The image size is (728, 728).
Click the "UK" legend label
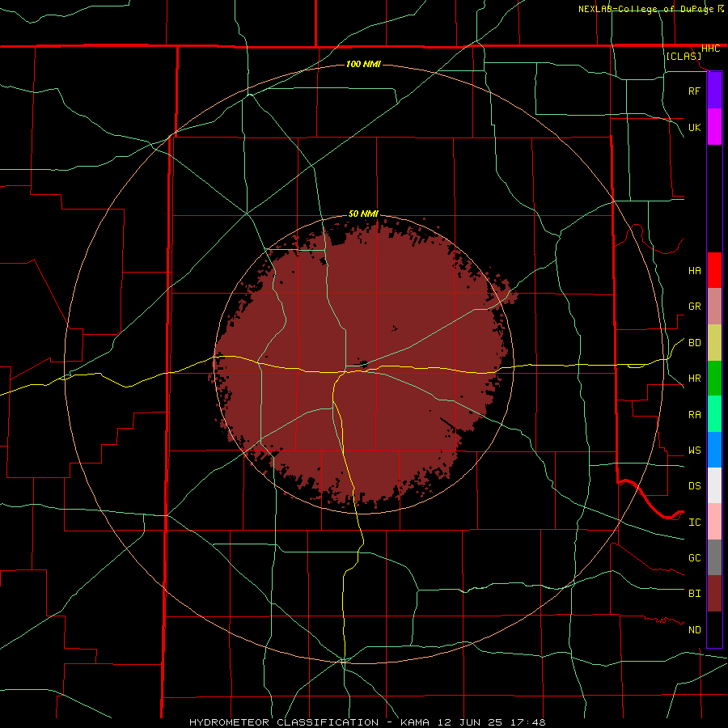point(694,127)
